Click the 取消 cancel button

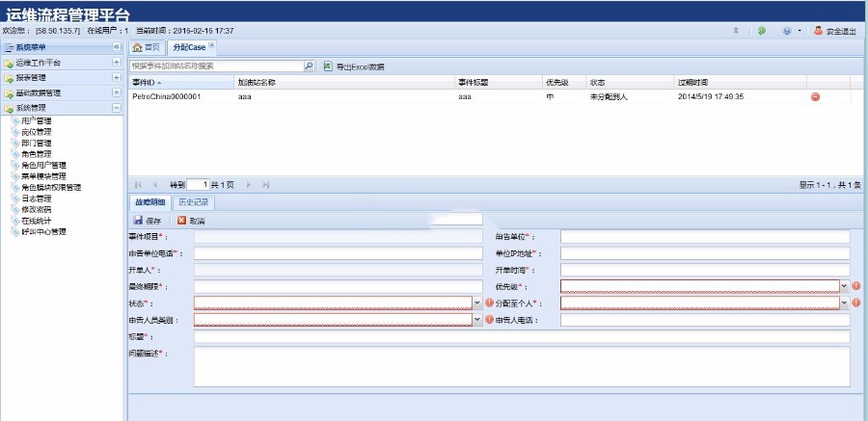coord(191,221)
